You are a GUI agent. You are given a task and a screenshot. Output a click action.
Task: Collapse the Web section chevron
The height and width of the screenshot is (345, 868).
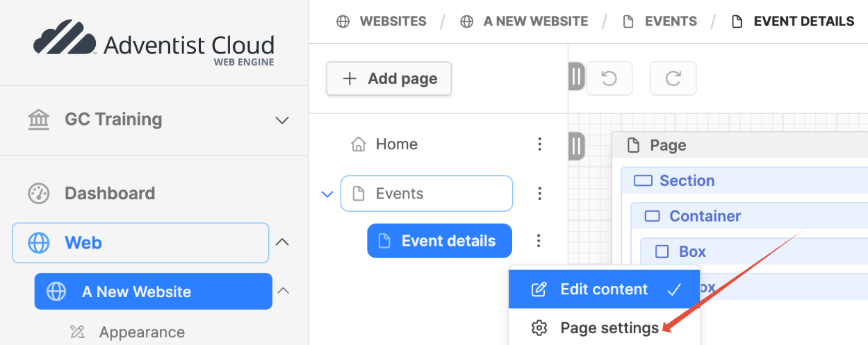point(281,242)
